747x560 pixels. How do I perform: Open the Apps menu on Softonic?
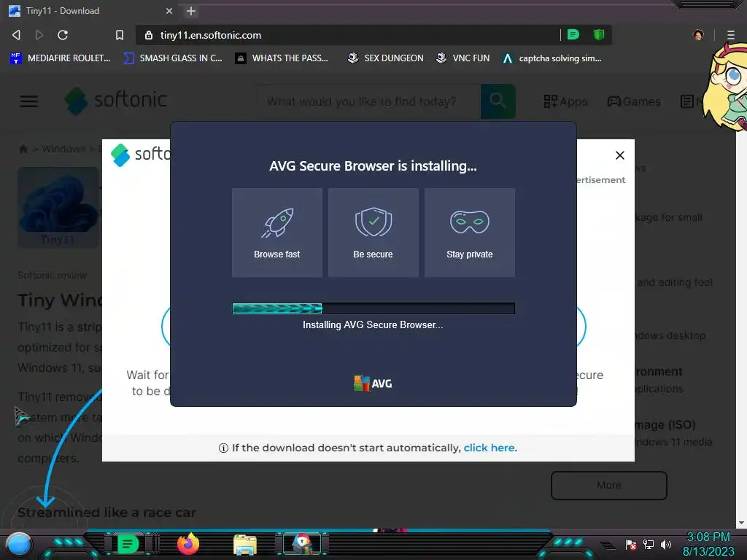click(x=565, y=101)
